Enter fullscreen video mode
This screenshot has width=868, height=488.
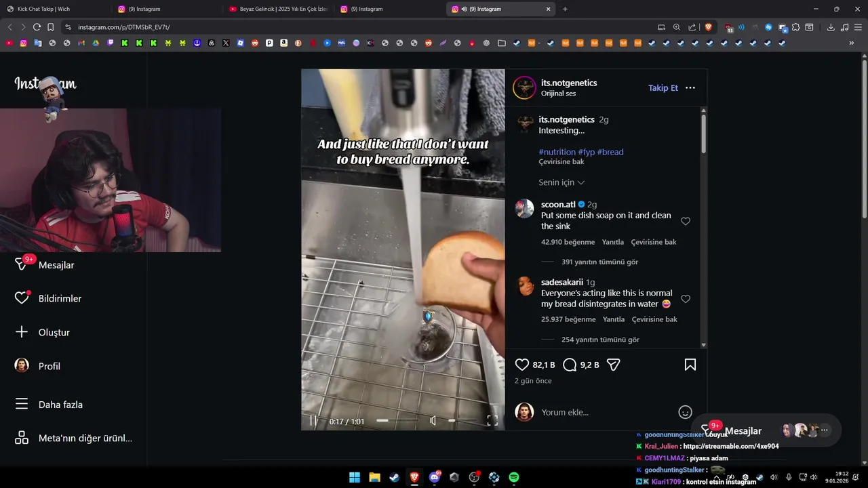492,421
